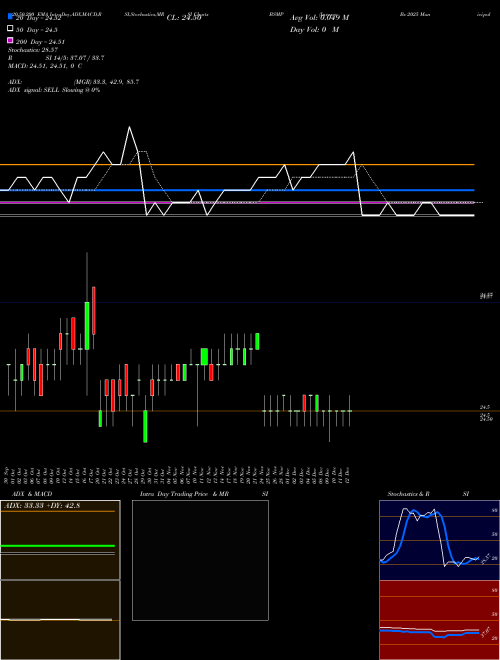Click the magenta 200 Day legend swatch

click(10, 40)
